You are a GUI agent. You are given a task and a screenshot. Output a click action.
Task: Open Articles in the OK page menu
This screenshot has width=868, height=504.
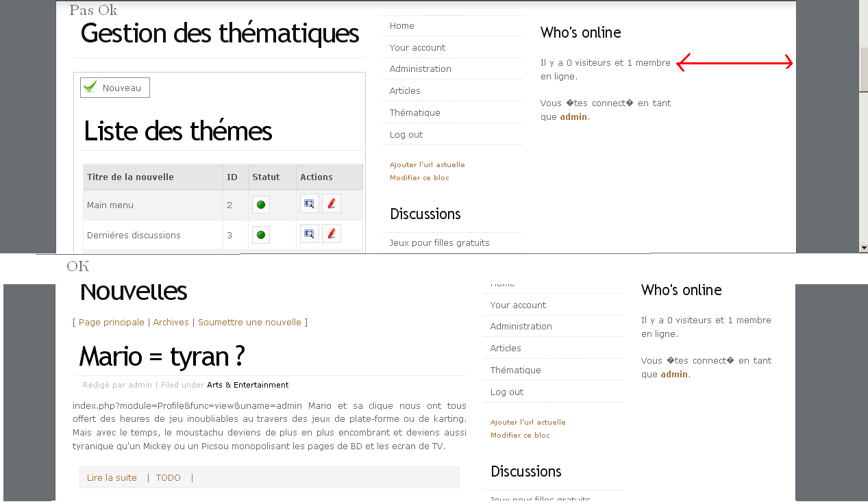506,348
